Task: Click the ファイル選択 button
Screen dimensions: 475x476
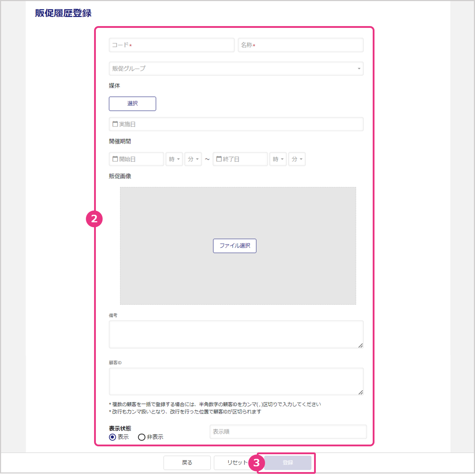Action: 235,246
